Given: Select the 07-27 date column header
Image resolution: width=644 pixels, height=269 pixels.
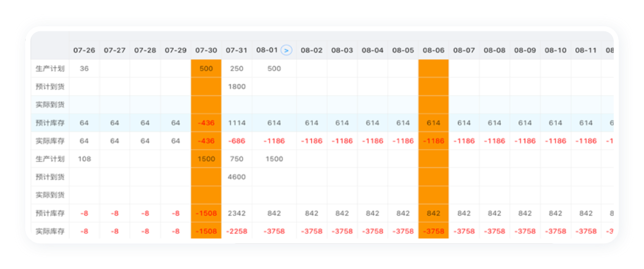Looking at the screenshot, I should tap(115, 50).
